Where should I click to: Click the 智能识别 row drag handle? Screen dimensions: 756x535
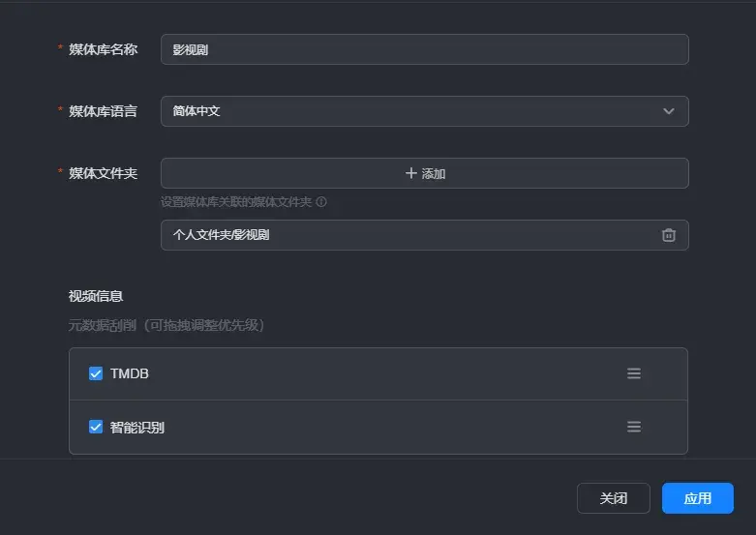coord(634,427)
